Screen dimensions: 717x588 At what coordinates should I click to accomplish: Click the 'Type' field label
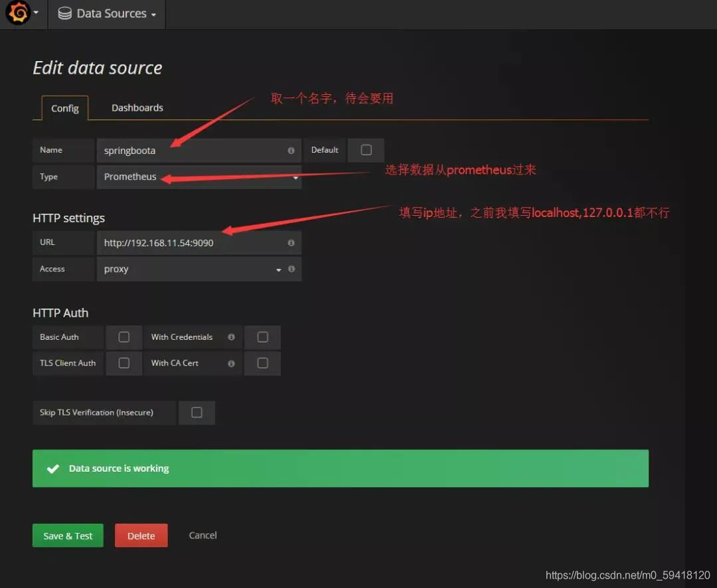point(48,177)
